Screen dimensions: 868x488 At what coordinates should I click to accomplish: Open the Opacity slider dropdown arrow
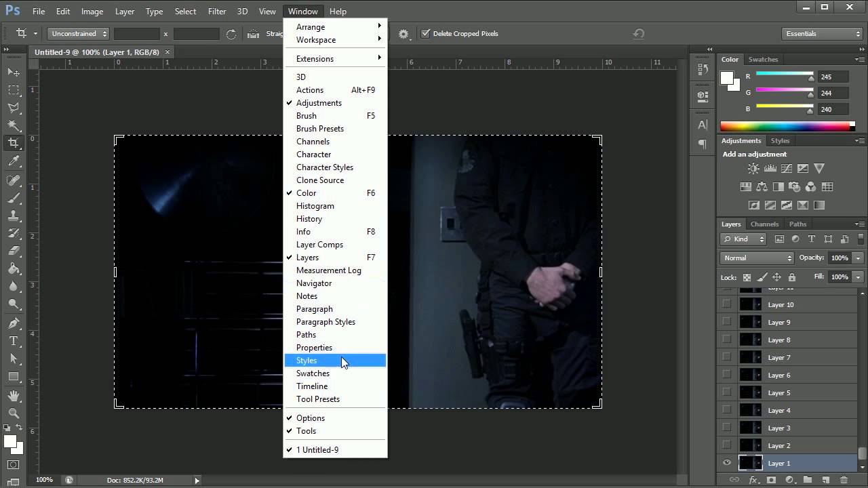pyautogui.click(x=858, y=258)
